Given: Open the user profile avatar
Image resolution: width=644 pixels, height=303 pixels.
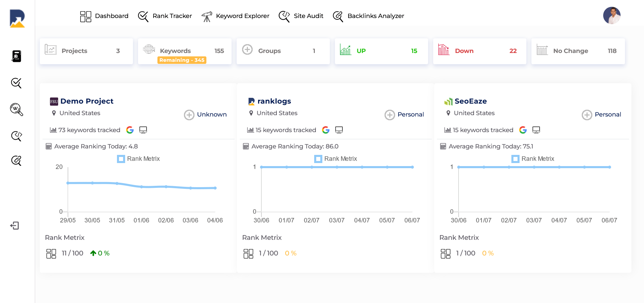Looking at the screenshot, I should 612,16.
